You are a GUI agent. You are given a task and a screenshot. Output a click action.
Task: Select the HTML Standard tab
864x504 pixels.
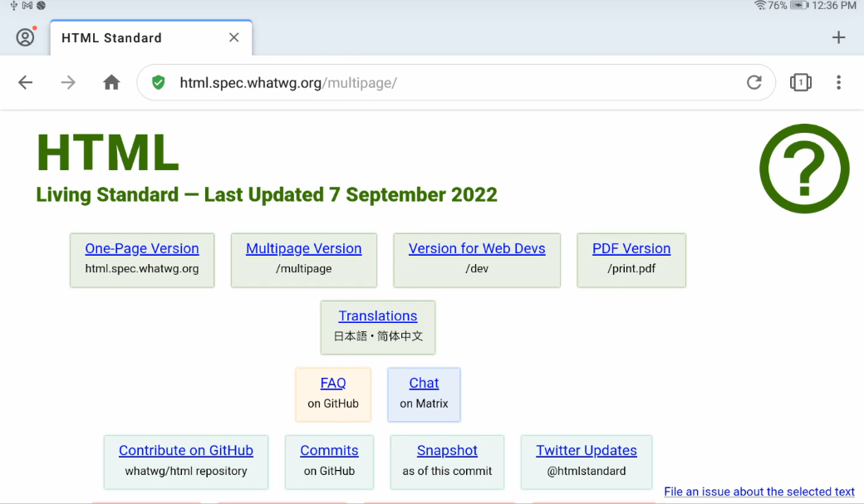click(x=125, y=37)
